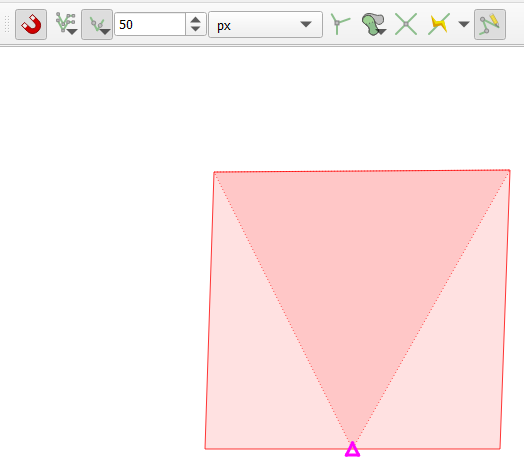The width and height of the screenshot is (524, 465).
Task: Click the top-right vertex of the polygon
Action: pos(509,170)
